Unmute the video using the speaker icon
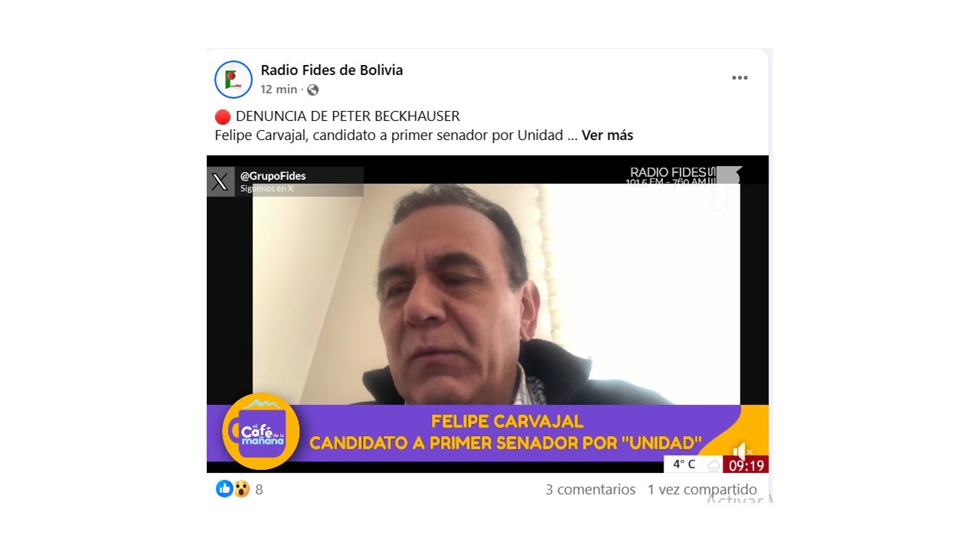Image resolution: width=980 pixels, height=551 pixels. coord(741,452)
